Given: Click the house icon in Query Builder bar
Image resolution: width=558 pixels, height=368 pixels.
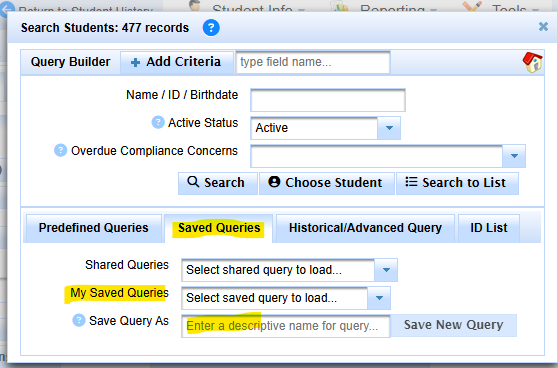Looking at the screenshot, I should click(532, 63).
